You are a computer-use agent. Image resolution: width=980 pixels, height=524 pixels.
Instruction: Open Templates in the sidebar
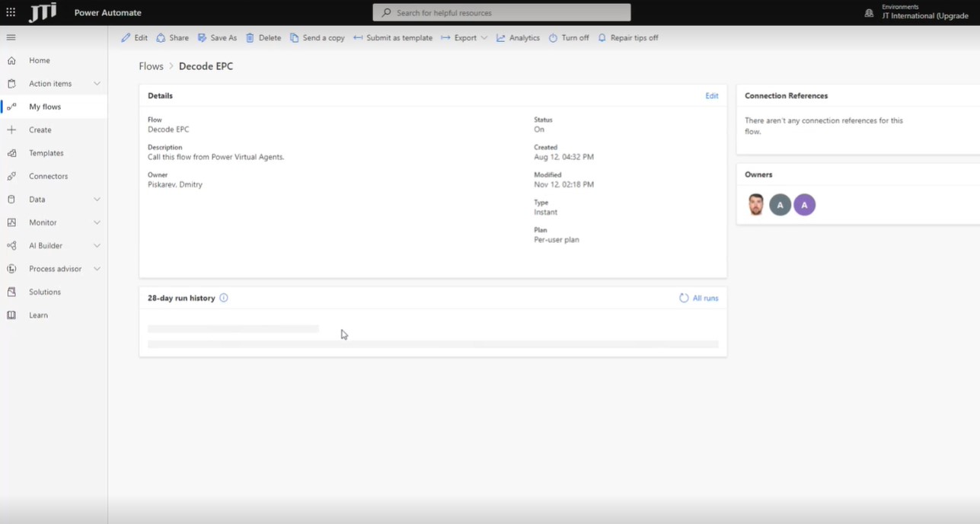(x=46, y=153)
